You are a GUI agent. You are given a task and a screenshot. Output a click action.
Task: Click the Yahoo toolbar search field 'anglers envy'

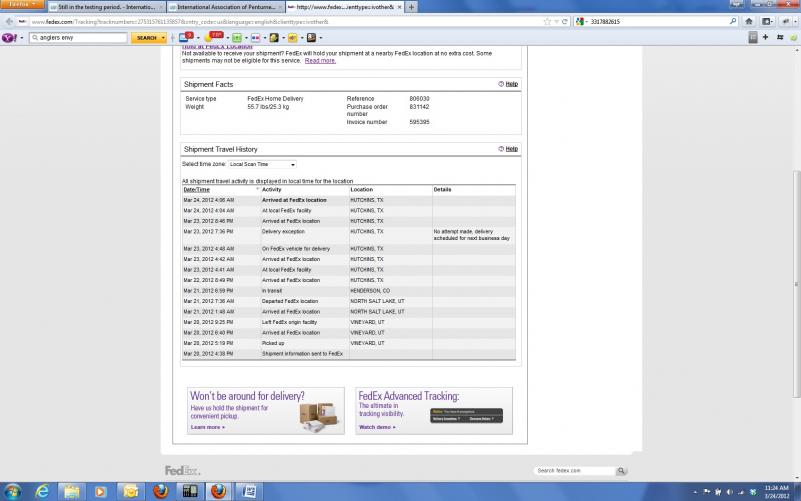point(78,38)
